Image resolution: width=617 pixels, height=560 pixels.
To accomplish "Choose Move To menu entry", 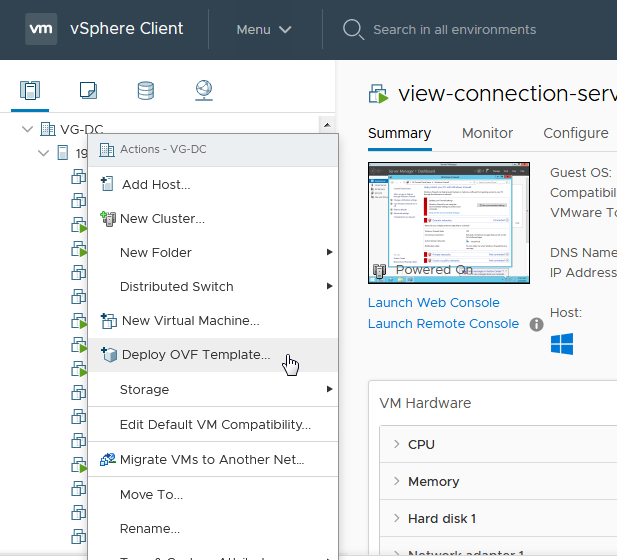I will tap(213, 494).
